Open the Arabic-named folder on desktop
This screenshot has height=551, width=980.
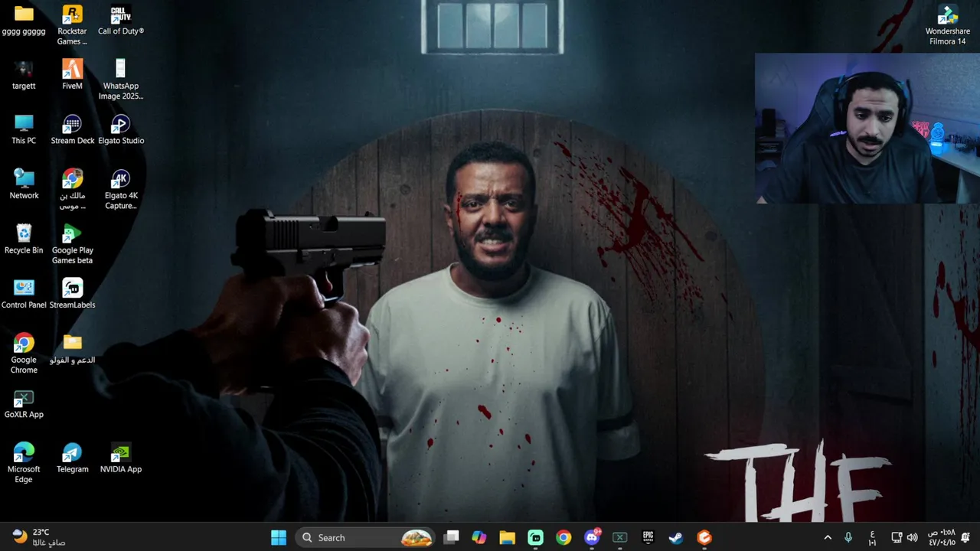[72, 349]
